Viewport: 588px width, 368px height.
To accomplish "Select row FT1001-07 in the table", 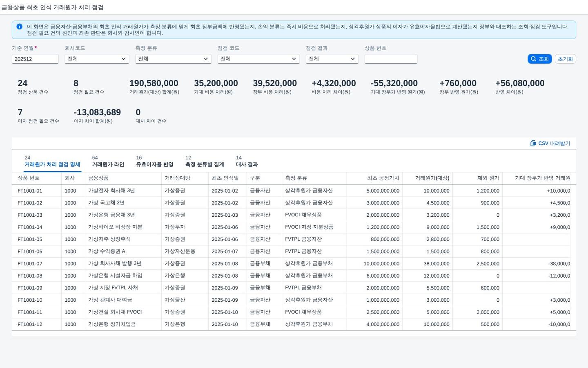I will pos(294,264).
